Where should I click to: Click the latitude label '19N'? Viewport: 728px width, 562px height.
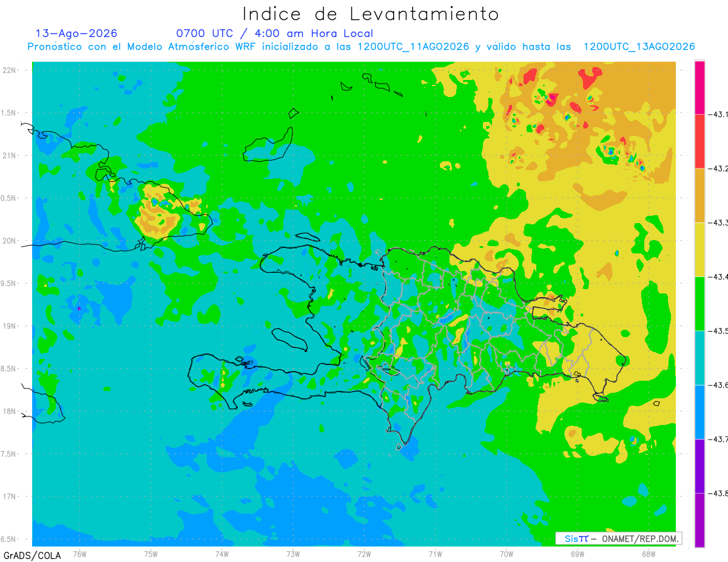[x=10, y=326]
